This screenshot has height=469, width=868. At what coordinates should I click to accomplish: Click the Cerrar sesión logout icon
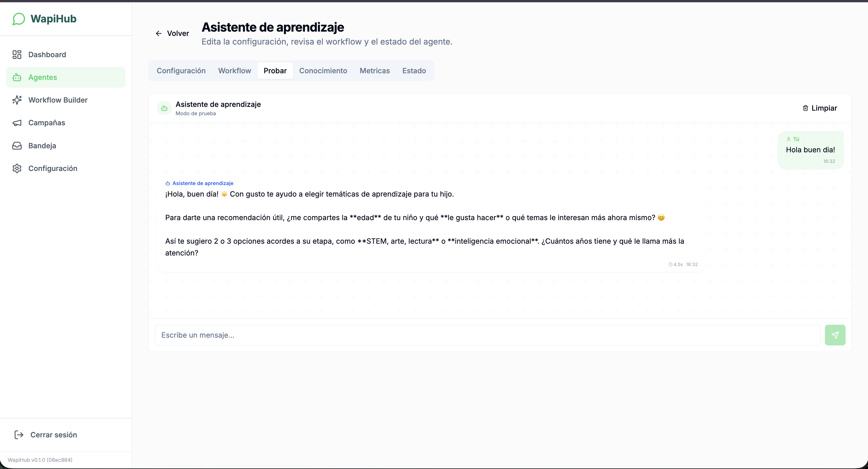point(19,435)
